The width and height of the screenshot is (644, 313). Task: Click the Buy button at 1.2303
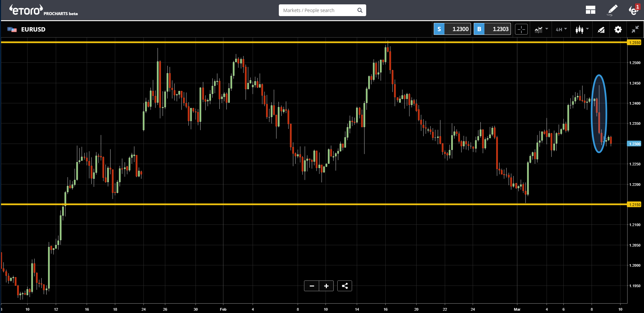[x=492, y=29]
